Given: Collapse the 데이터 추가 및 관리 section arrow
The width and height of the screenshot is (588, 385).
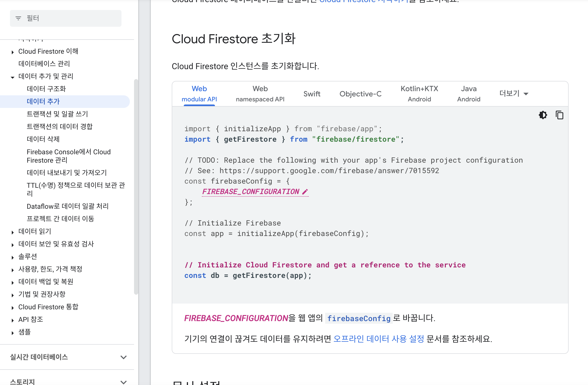Looking at the screenshot, I should click(x=13, y=77).
